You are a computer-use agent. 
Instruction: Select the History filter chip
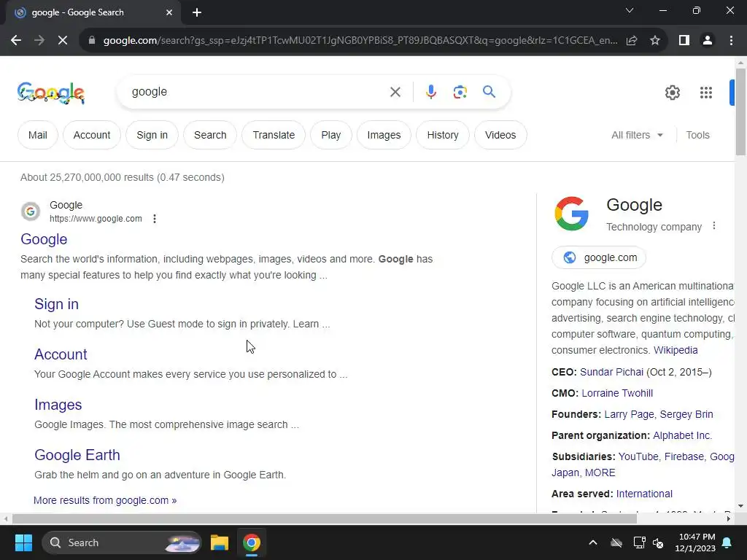[443, 135]
